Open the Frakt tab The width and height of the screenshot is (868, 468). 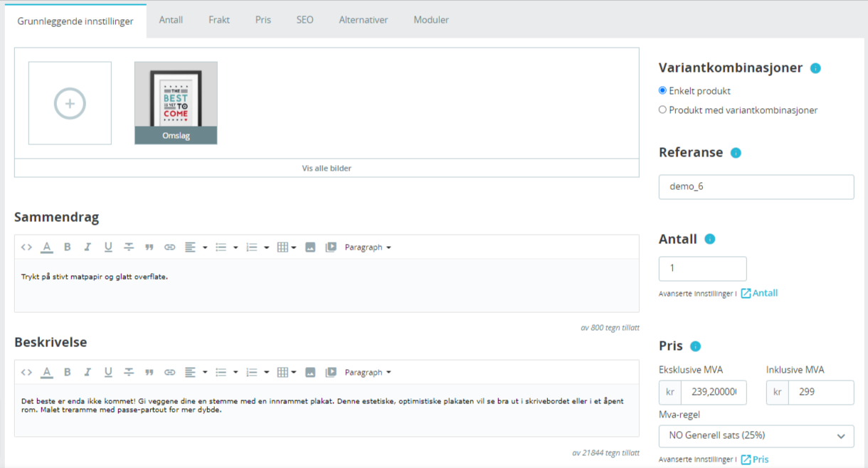coord(219,20)
